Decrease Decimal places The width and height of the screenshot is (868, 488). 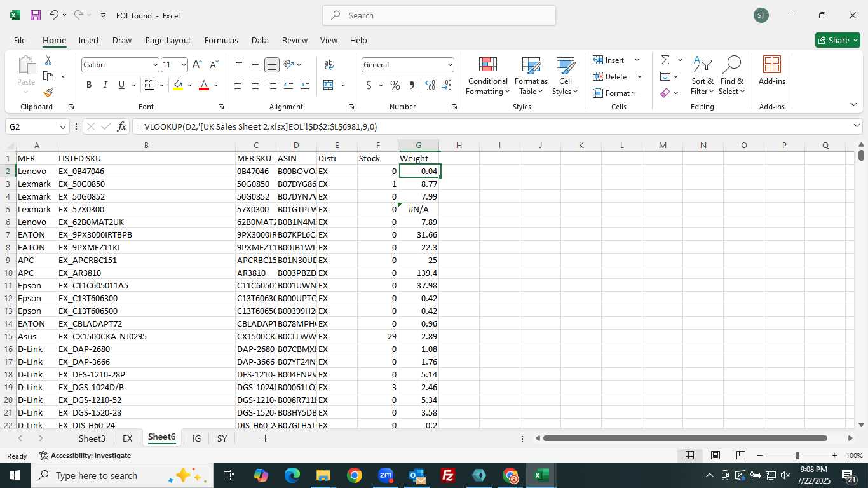pyautogui.click(x=447, y=85)
